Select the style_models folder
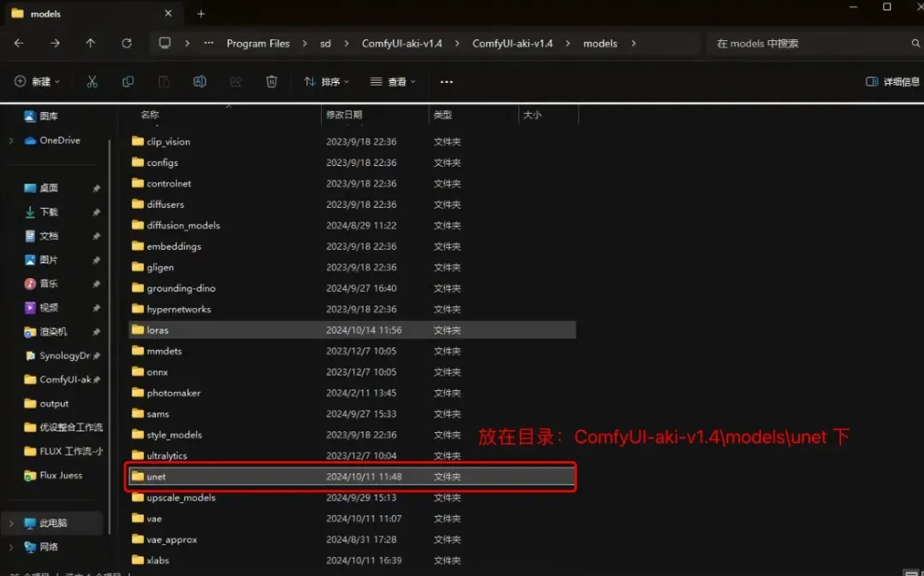Image resolution: width=924 pixels, height=576 pixels. pyautogui.click(x=352, y=435)
